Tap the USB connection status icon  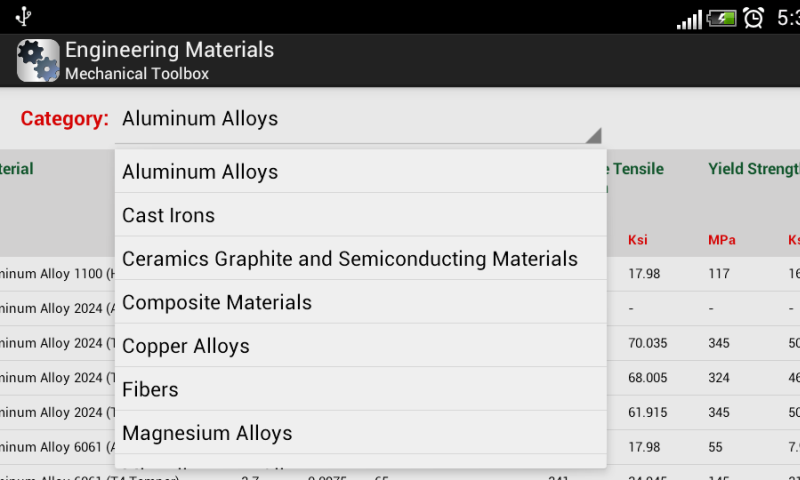coord(23,16)
